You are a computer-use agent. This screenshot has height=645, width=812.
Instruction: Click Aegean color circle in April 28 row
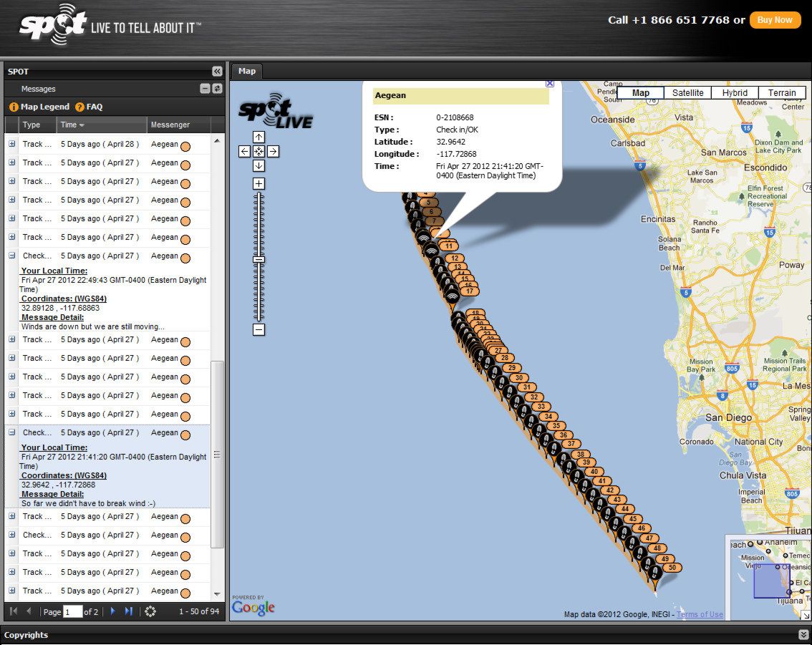185,147
